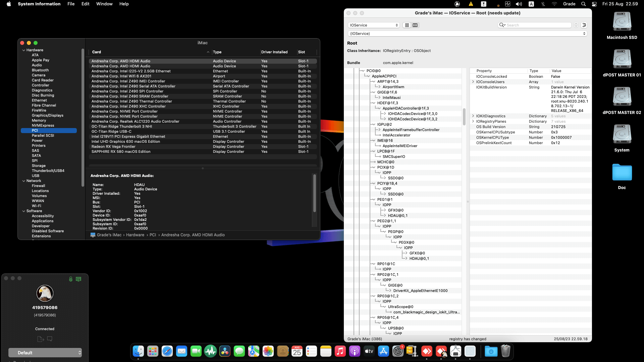Open the Trash in the Dock
644x362 pixels.
pos(505,351)
